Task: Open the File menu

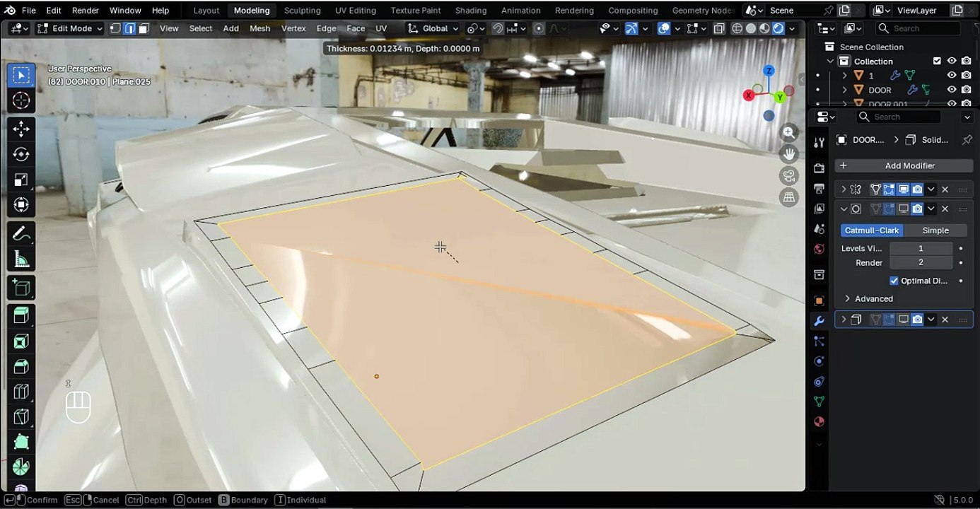Action: click(29, 11)
